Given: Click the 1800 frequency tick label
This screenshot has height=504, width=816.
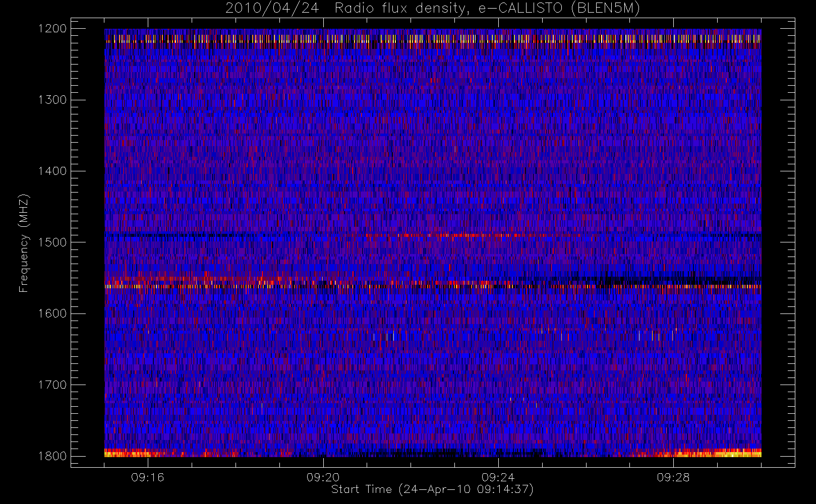Looking at the screenshot, I should 52,456.
